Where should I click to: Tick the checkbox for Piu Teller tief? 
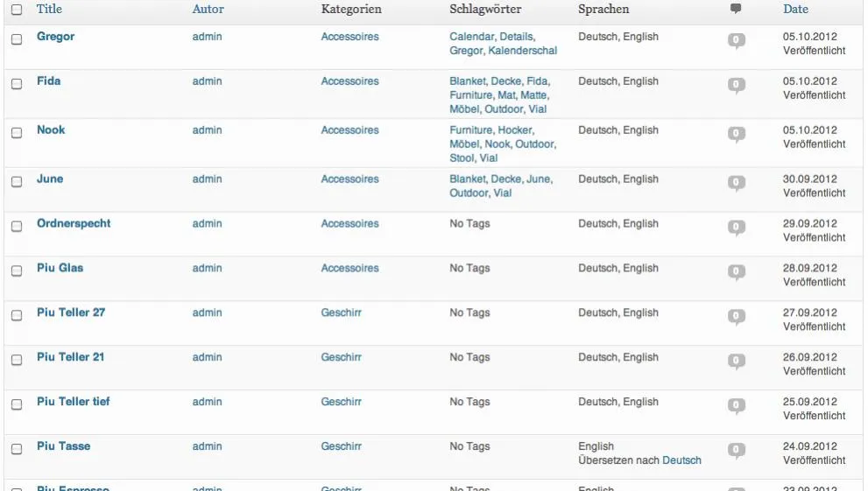[18, 404]
